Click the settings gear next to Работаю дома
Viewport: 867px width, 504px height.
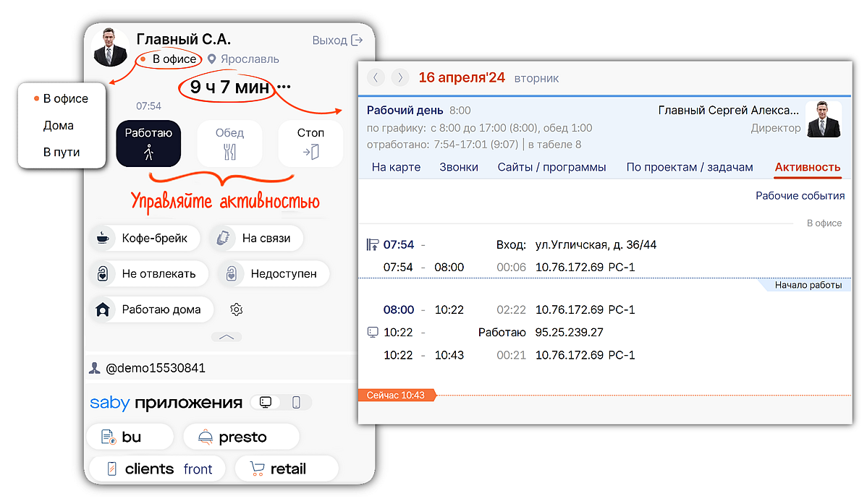[x=235, y=309]
